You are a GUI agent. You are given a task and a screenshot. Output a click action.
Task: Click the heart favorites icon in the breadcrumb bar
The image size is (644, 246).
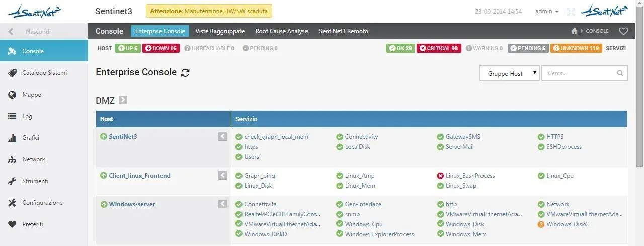[x=623, y=31]
